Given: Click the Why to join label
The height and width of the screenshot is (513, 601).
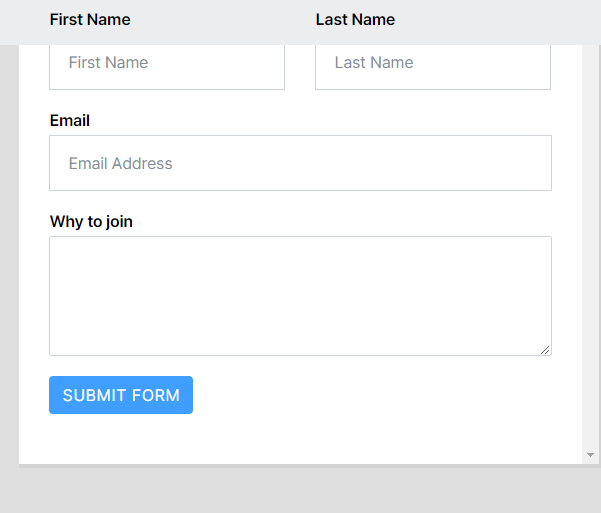Looking at the screenshot, I should 91,222.
